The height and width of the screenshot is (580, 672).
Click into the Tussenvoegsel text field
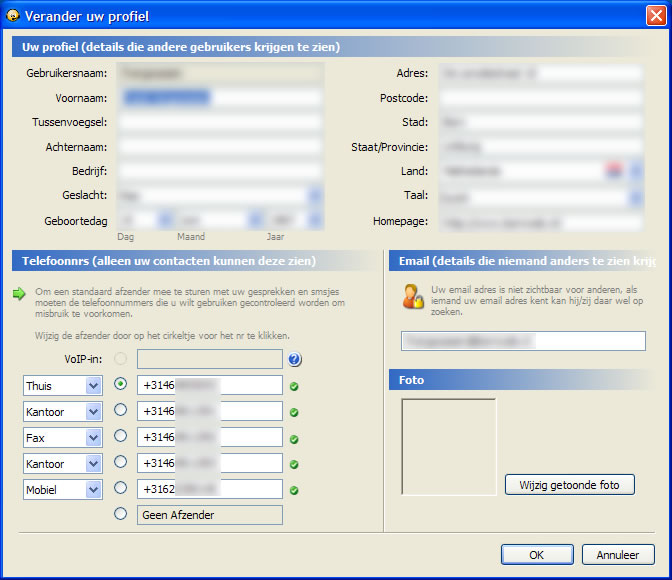click(x=221, y=122)
